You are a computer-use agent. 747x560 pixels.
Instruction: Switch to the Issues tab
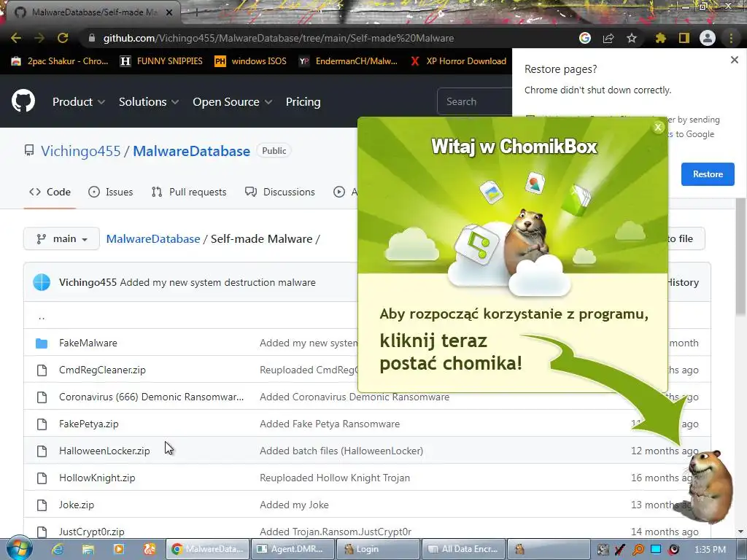(111, 192)
